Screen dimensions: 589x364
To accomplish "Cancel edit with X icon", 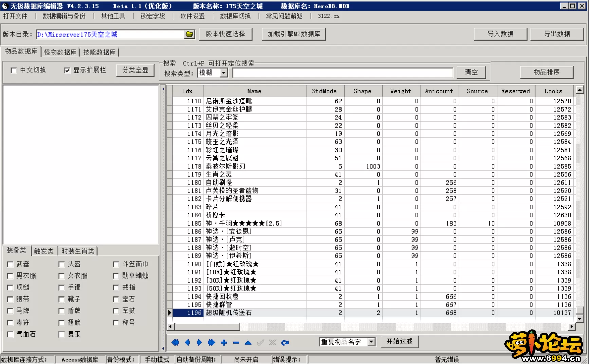I will pyautogui.click(x=272, y=342).
